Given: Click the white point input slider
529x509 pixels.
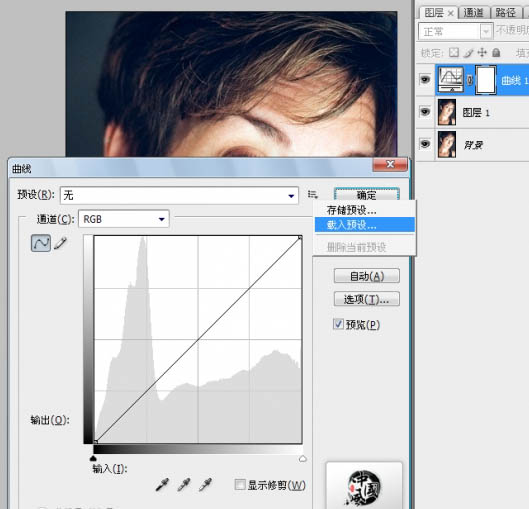Looking at the screenshot, I should tap(303, 458).
